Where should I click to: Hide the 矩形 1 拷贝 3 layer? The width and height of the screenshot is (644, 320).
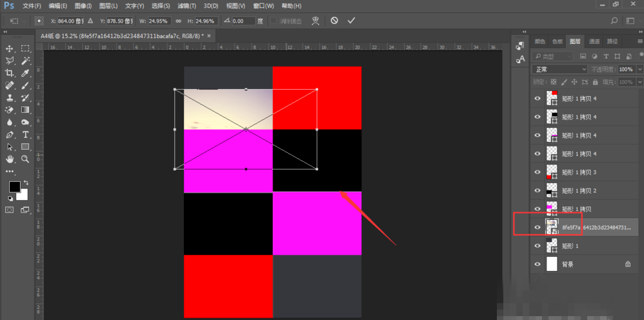(x=538, y=172)
